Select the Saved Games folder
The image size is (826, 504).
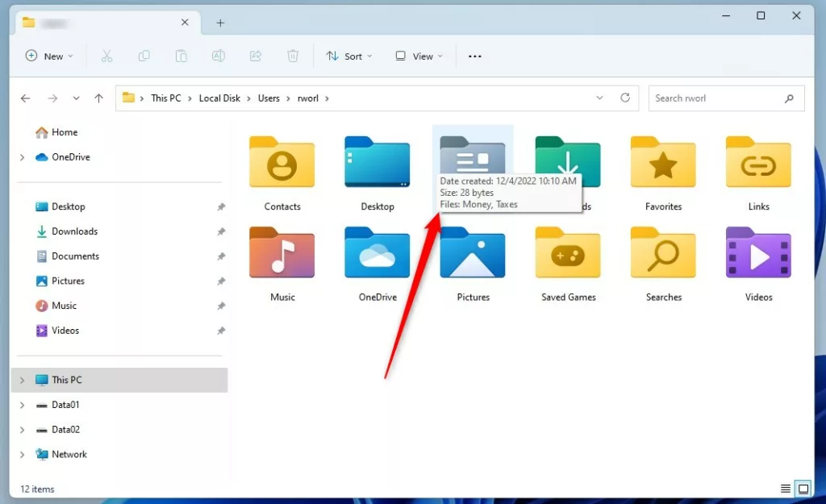[x=568, y=264]
